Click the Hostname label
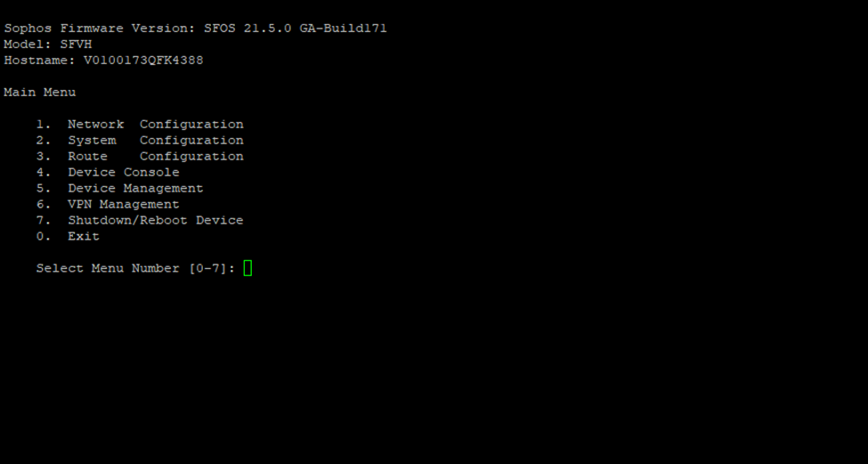 click(40, 61)
